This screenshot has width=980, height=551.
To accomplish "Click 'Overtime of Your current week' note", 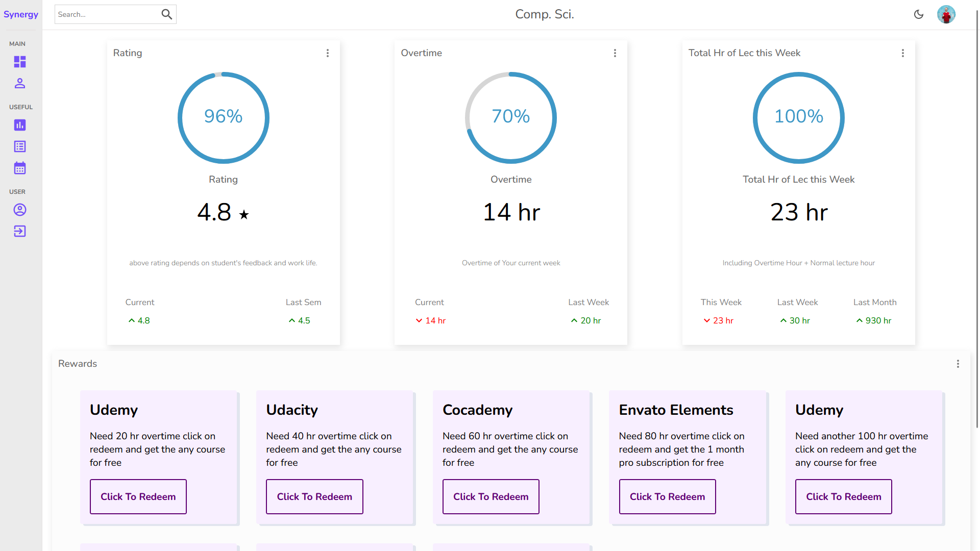I will pos(511,263).
